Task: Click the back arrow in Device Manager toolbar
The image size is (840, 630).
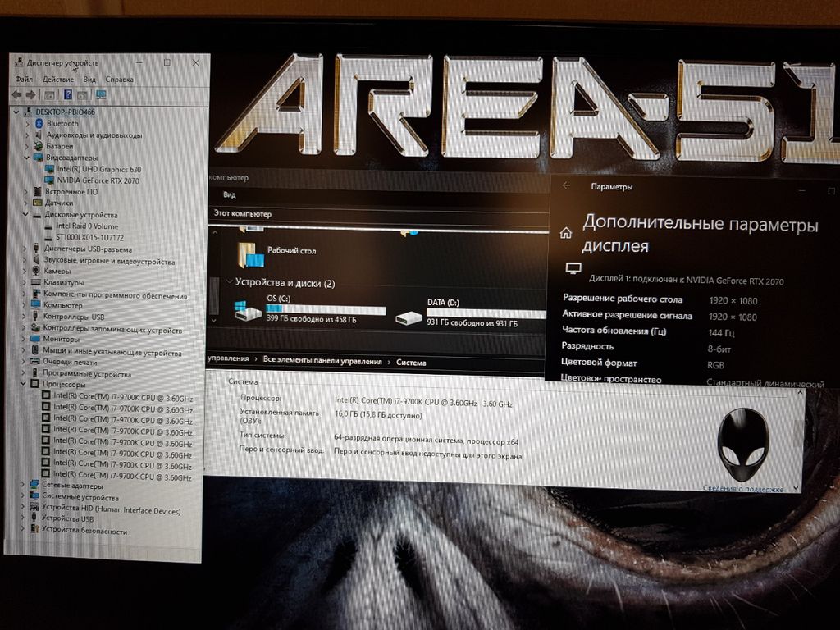Action: (18, 95)
